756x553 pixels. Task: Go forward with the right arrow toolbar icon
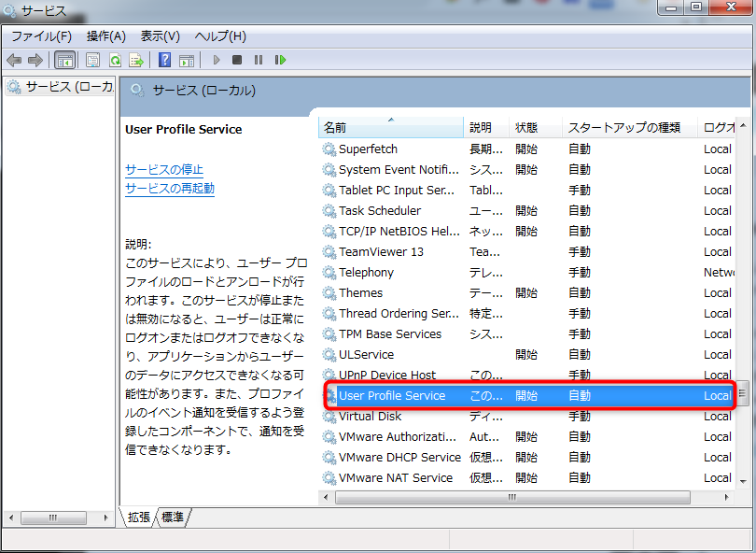pyautogui.click(x=35, y=61)
